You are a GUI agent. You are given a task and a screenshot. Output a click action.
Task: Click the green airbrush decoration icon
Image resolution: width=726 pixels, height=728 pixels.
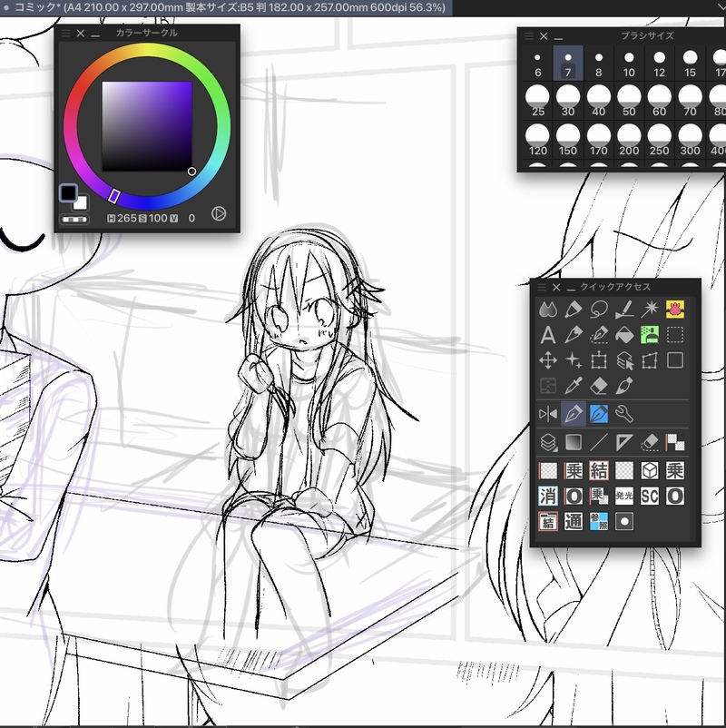tap(650, 335)
